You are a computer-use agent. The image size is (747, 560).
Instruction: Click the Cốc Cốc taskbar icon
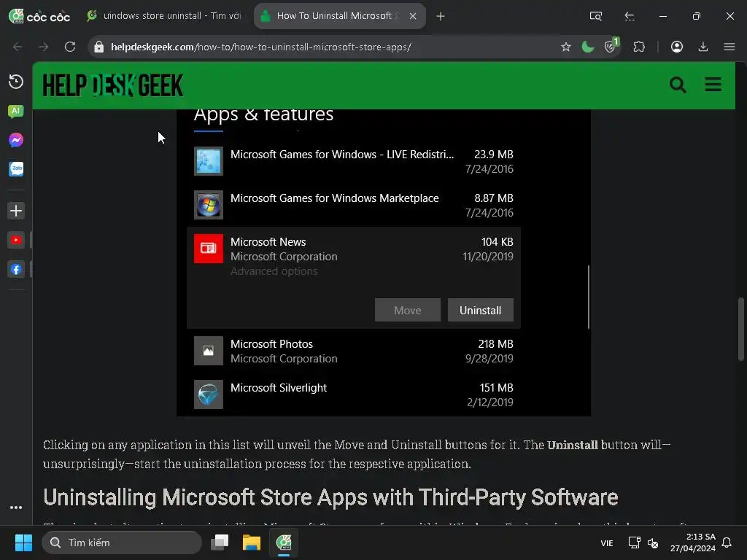click(x=284, y=542)
